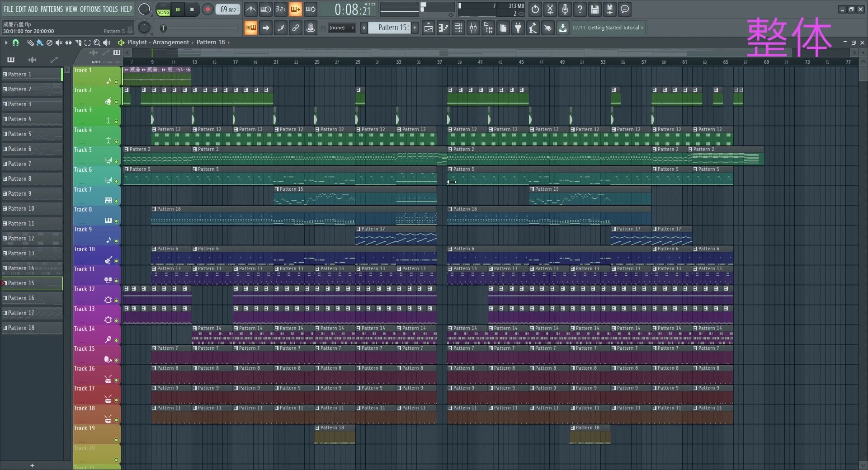
Task: Open the project info speech-bubble icon
Action: pos(625,9)
